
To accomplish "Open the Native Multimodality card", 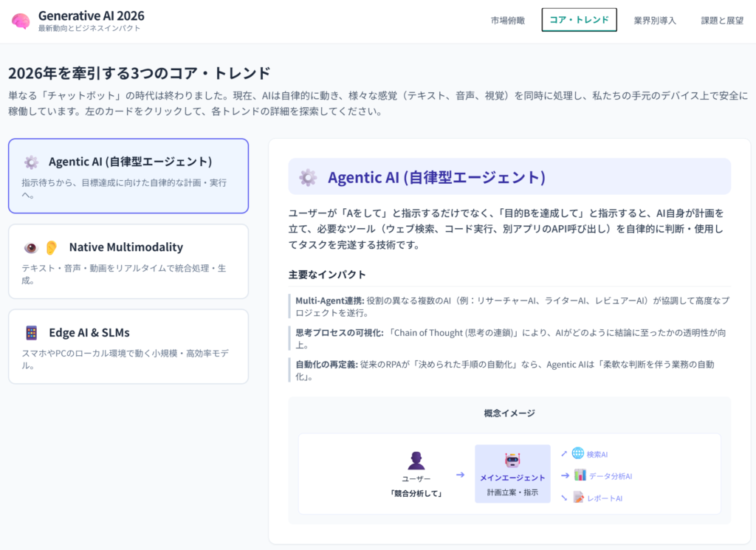I will pyautogui.click(x=128, y=261).
